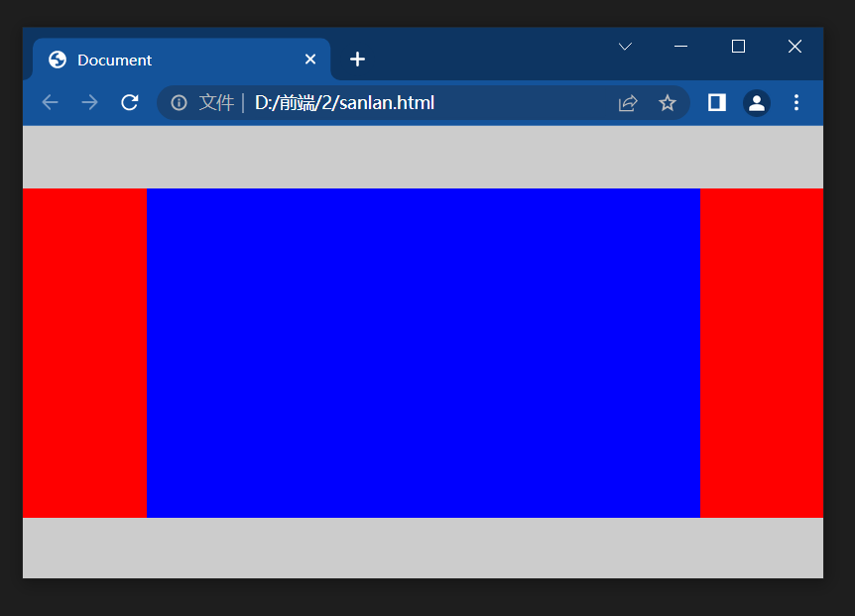855x616 pixels.
Task: Open the user profile menu
Action: point(756,102)
